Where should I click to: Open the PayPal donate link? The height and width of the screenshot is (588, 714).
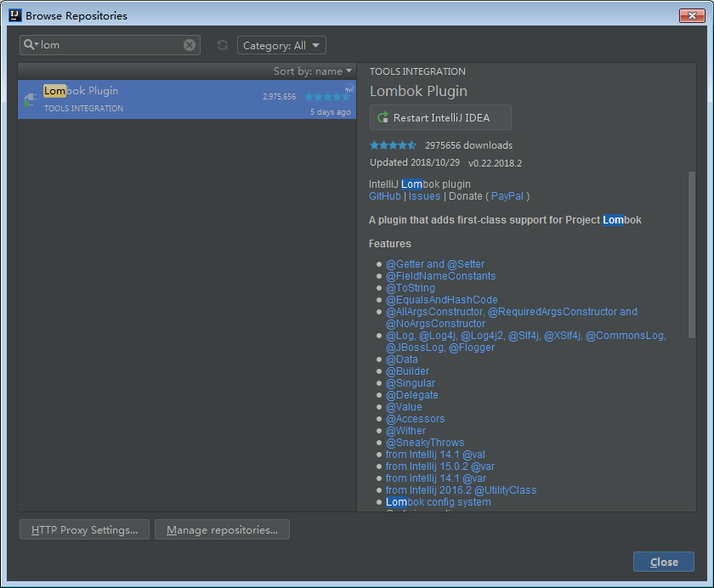[x=507, y=196]
